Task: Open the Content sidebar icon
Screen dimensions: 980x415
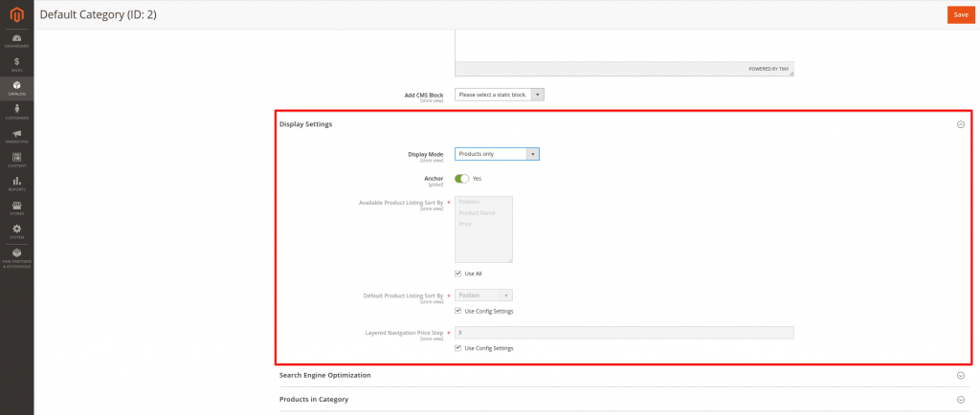Action: pyautogui.click(x=16, y=160)
